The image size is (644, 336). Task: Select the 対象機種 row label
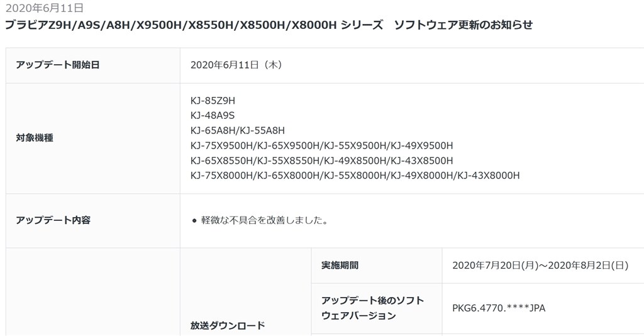click(x=93, y=138)
